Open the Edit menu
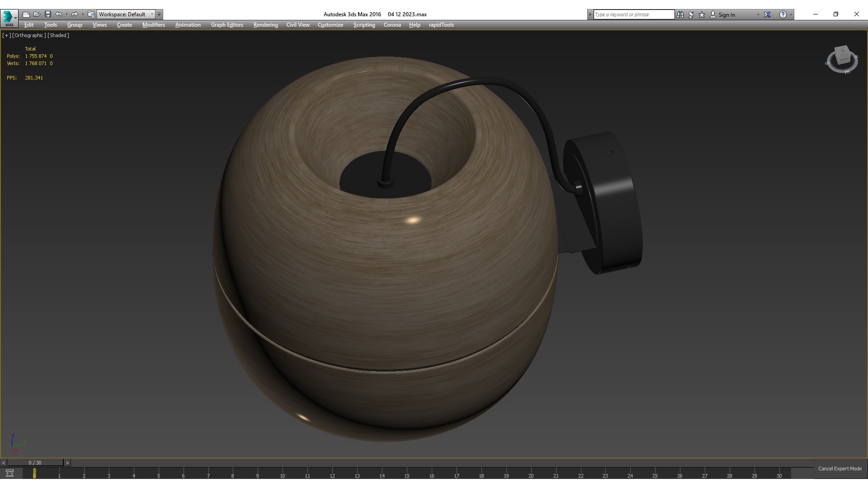The image size is (868, 488). 29,25
